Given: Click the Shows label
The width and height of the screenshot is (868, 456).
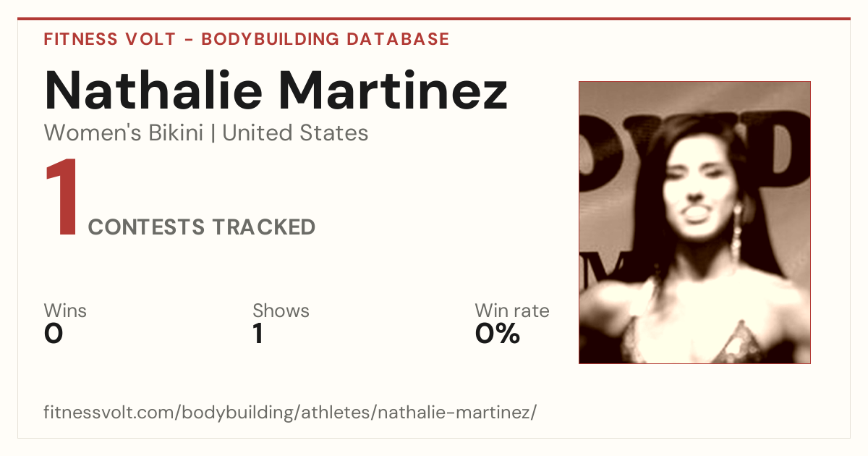Looking at the screenshot, I should coord(281,311).
